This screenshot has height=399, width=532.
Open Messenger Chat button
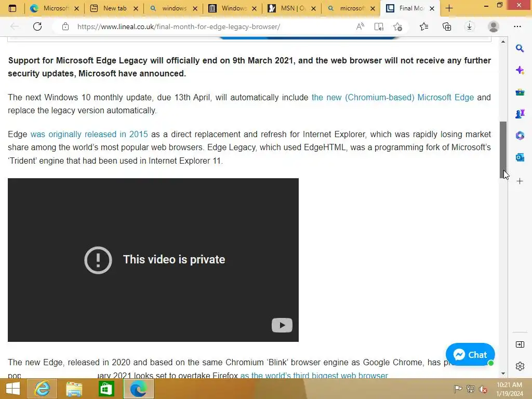pyautogui.click(x=470, y=354)
